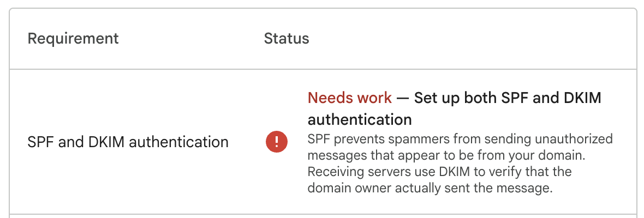This screenshot has width=644, height=218.
Task: Click 'Receiving' at start of third description line
Action: (337, 172)
